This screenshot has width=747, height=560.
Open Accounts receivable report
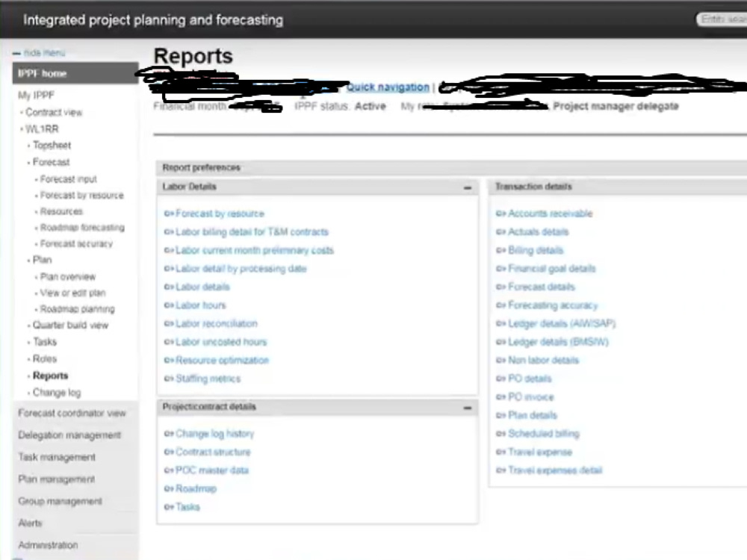[550, 214]
